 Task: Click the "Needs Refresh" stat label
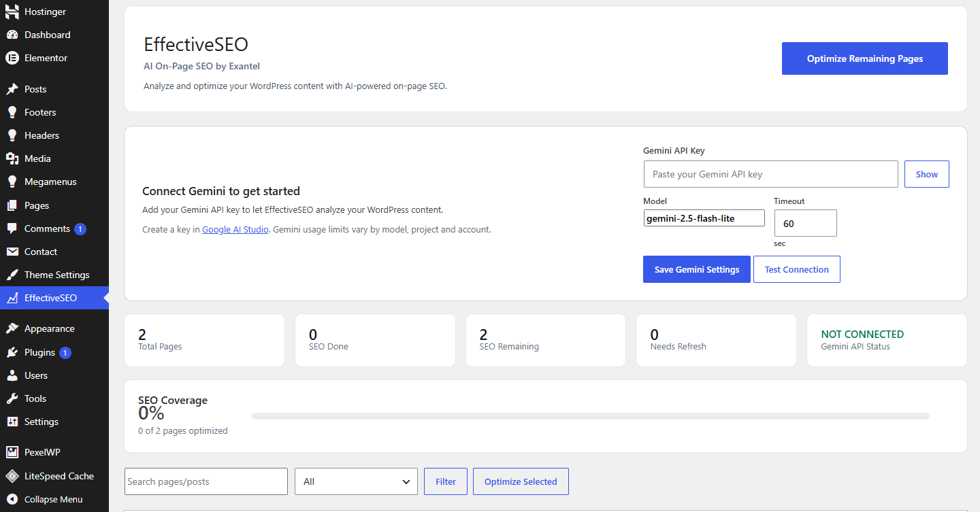click(x=679, y=347)
